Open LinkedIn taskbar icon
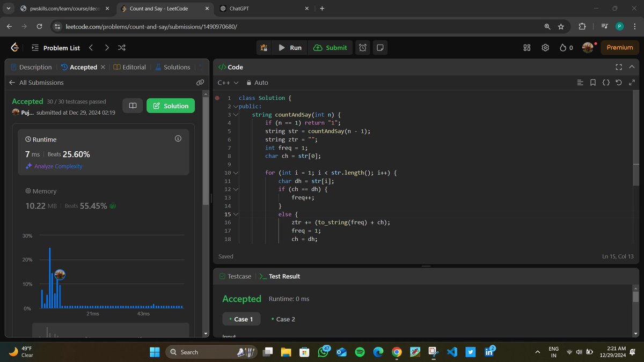The height and width of the screenshot is (362, 644). [x=489, y=351]
